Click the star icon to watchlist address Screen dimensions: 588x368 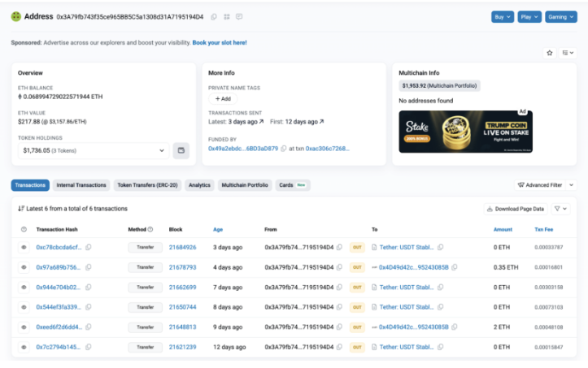550,53
